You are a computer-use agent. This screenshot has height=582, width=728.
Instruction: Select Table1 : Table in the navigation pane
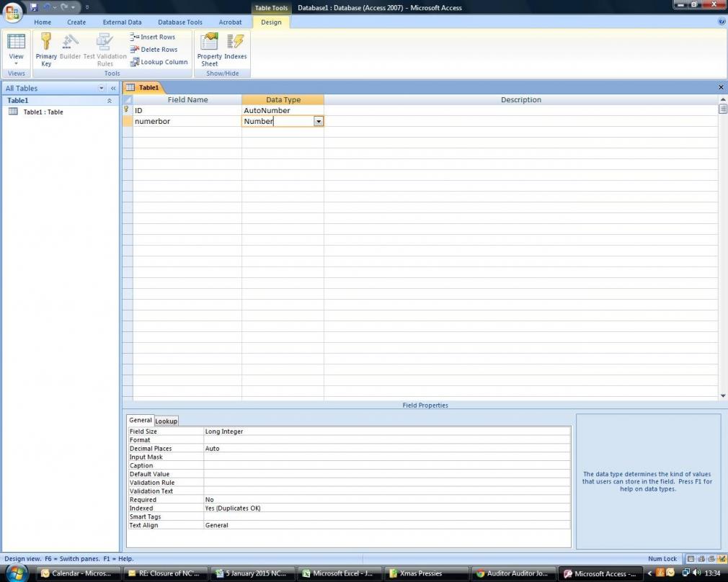tap(43, 112)
